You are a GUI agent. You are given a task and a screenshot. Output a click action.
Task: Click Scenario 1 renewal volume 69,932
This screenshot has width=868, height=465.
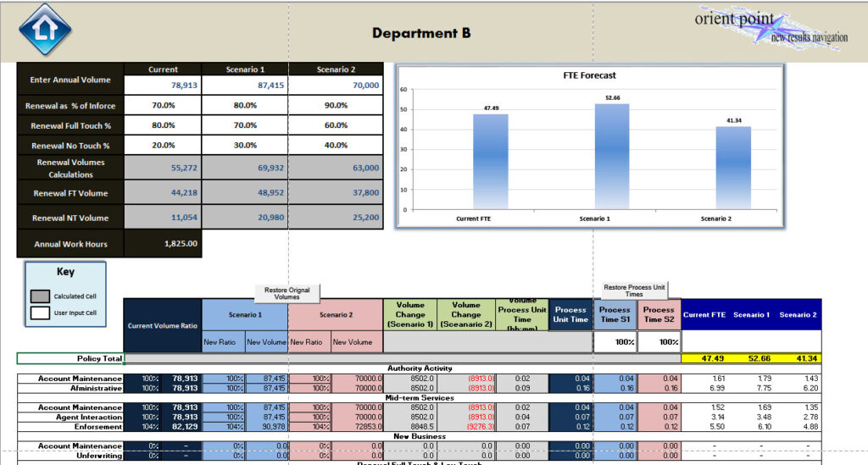[245, 168]
